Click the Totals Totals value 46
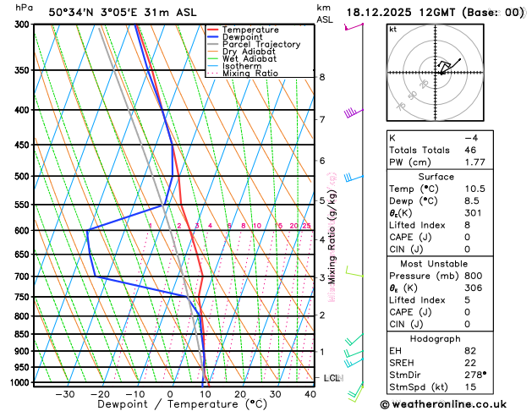The height and width of the screenshot is (411, 532). click(470, 151)
